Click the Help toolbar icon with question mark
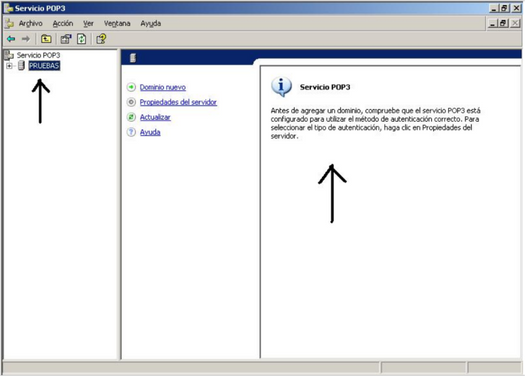Viewport: 525px width, 377px height. point(101,39)
